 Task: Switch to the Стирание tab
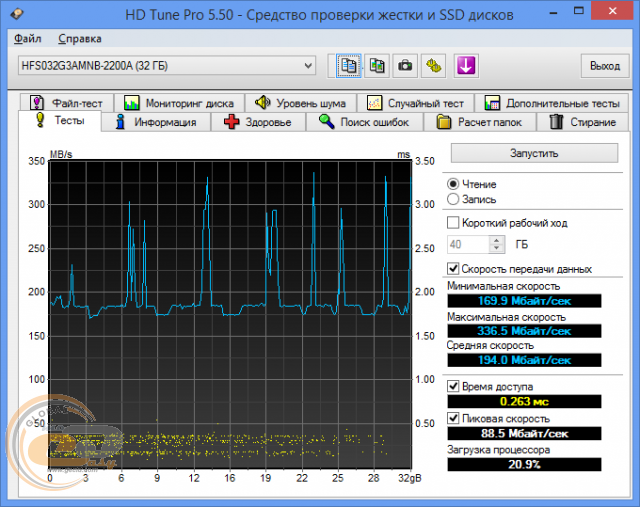coord(582,122)
